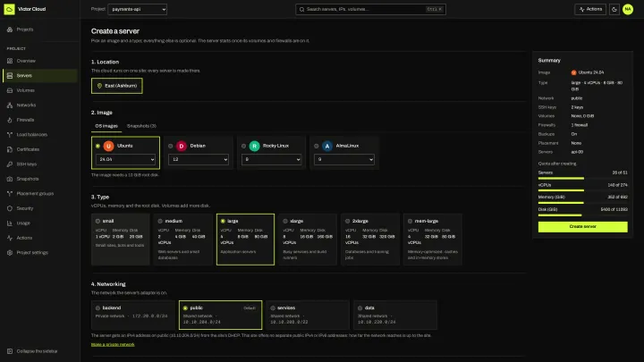Screen dimensions: 644x362
Task: Select the mem-large server type
Action: tap(433, 240)
